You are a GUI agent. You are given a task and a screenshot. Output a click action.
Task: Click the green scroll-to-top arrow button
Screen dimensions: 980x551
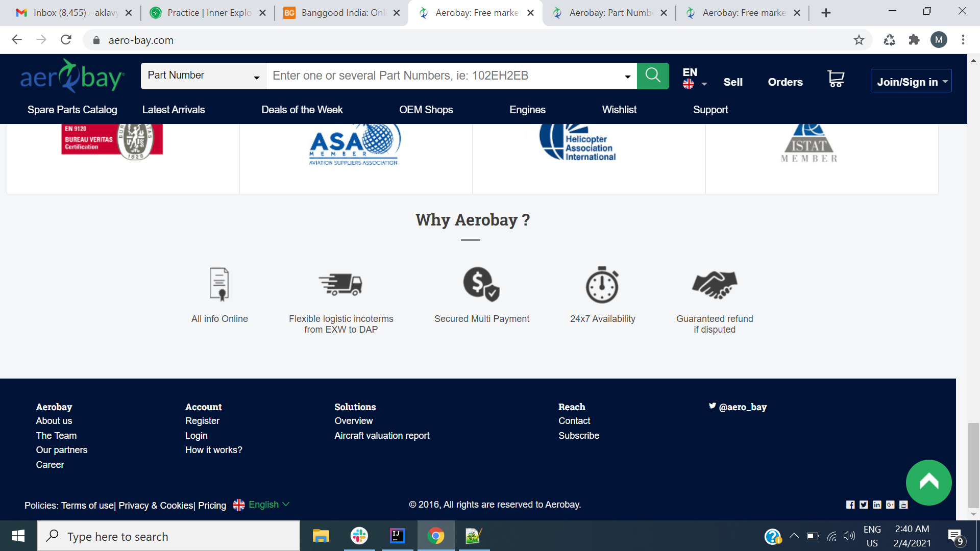point(928,482)
